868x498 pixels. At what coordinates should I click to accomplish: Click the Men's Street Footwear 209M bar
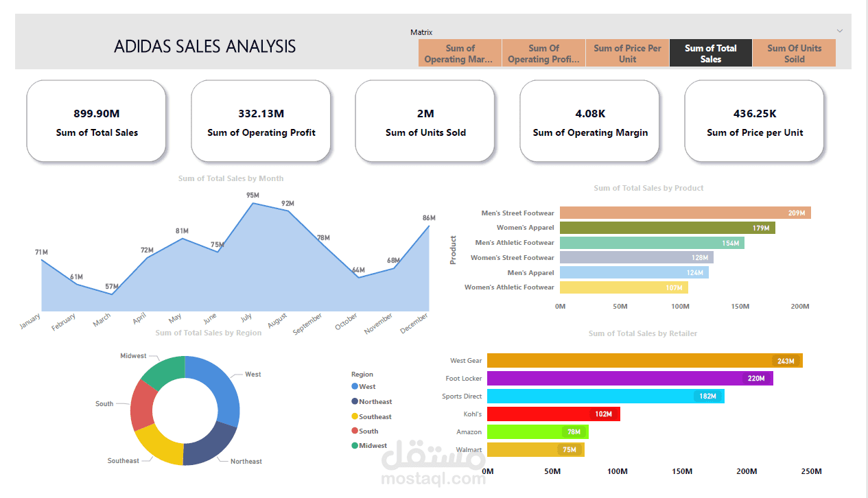click(x=685, y=213)
